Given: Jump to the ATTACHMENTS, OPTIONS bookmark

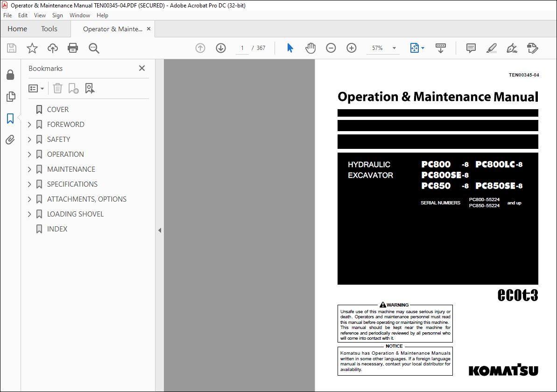Looking at the screenshot, I should tap(87, 199).
